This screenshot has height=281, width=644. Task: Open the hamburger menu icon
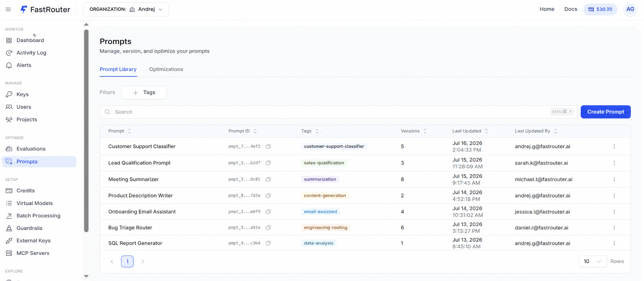[8, 10]
